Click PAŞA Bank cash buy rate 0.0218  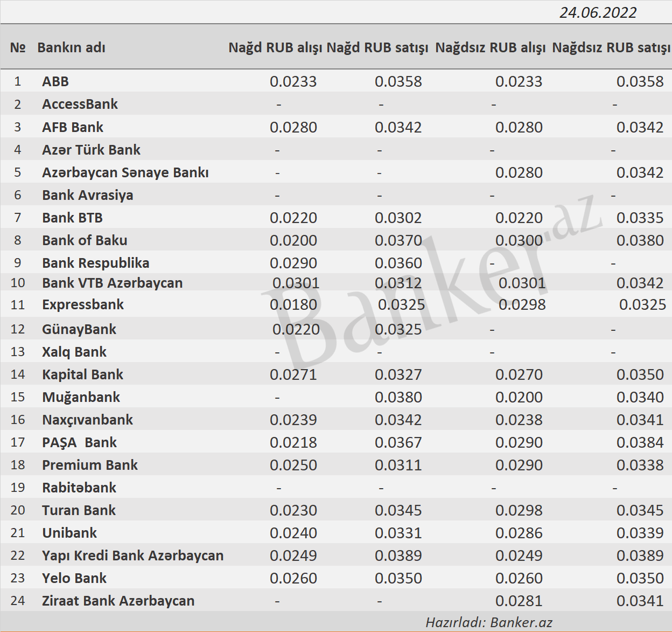[x=293, y=442]
